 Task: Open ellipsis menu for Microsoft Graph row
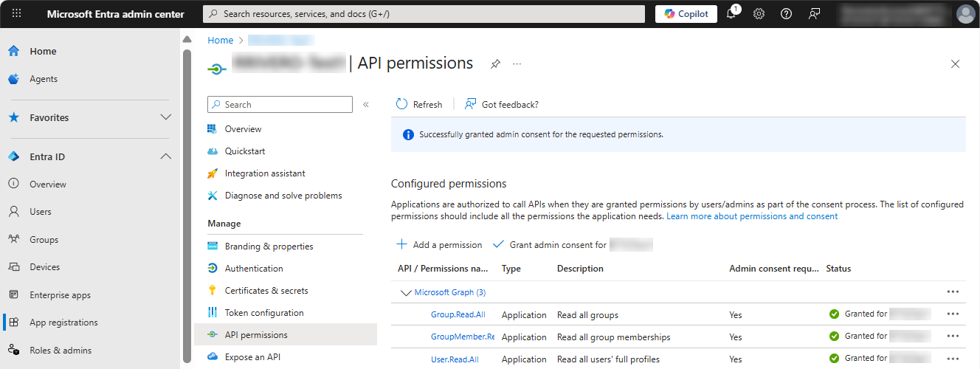pos(953,292)
